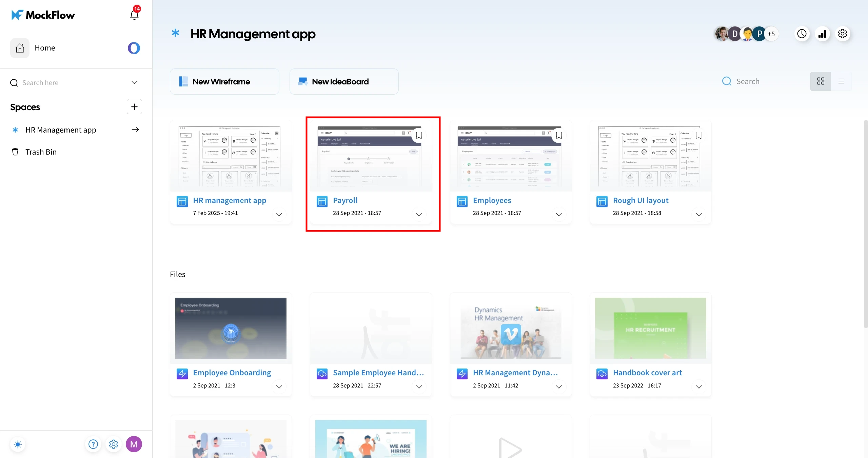Open the M user profile avatar
This screenshot has height=458, width=868.
[x=134, y=444]
